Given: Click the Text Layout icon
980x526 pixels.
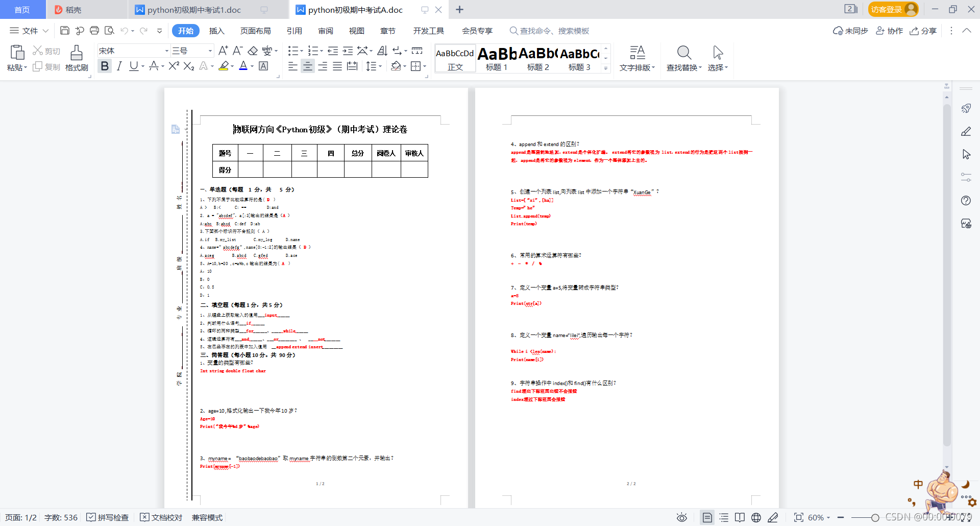Looking at the screenshot, I should (637, 52).
